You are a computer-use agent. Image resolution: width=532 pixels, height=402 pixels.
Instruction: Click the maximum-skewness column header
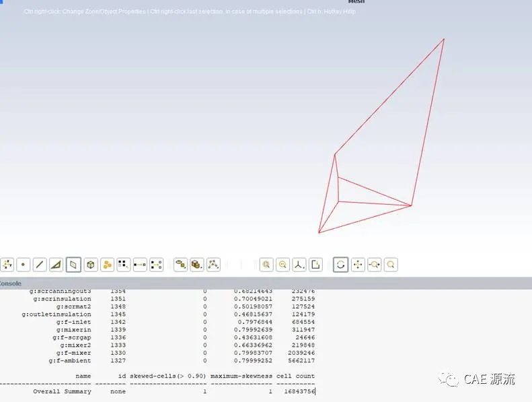(241, 376)
